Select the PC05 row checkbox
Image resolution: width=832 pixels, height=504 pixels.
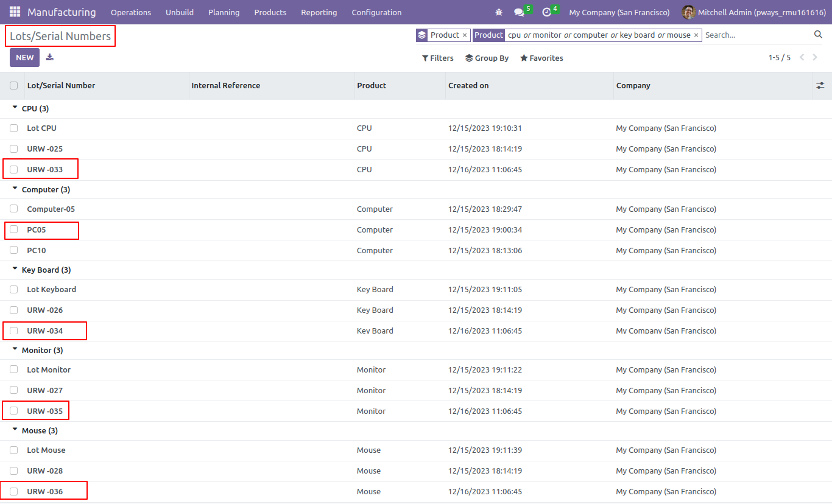(x=13, y=229)
